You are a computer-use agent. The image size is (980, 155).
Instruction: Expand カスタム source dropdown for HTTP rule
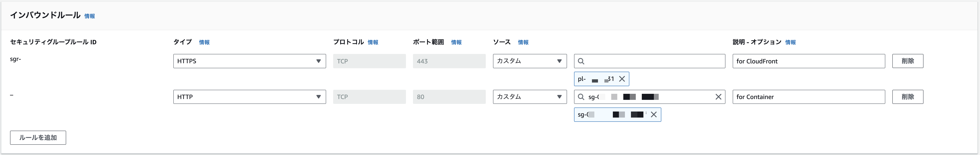tap(530, 97)
